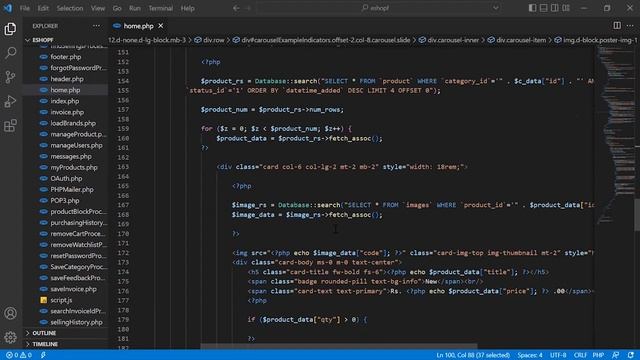This screenshot has width=640, height=360.
Task: Click the VS Code logo icon
Action: pos(8,8)
